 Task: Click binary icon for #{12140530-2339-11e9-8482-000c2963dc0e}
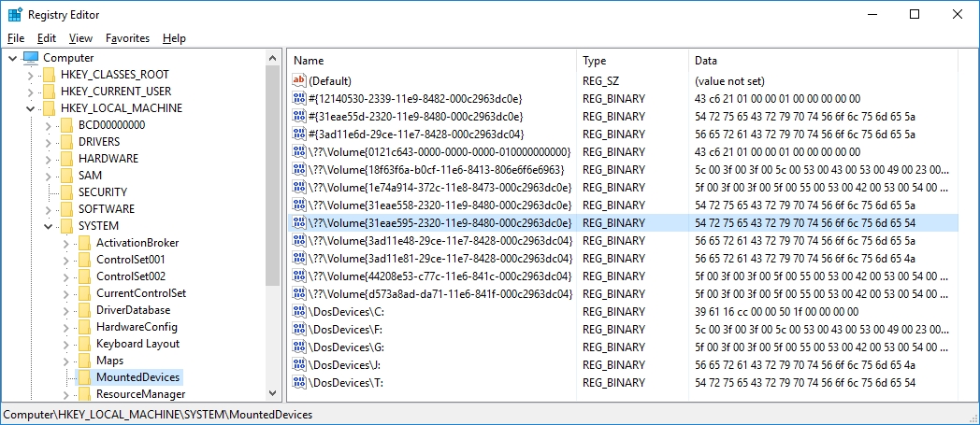click(x=299, y=99)
